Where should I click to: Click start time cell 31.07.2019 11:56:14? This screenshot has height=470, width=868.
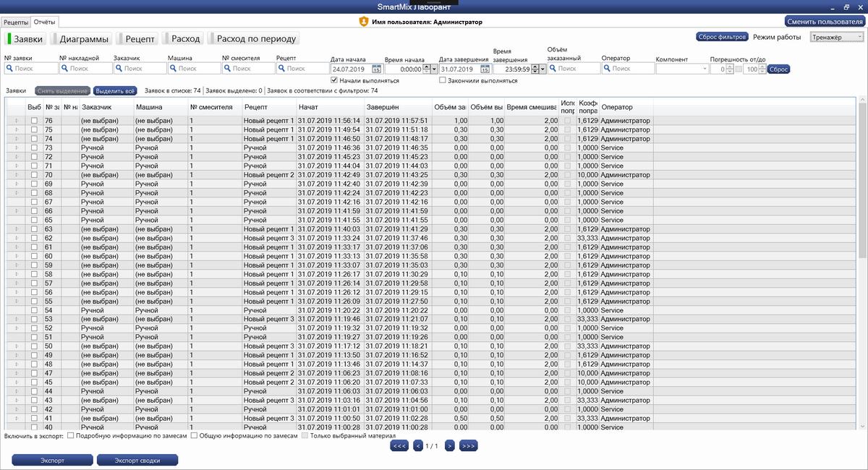[x=329, y=121]
